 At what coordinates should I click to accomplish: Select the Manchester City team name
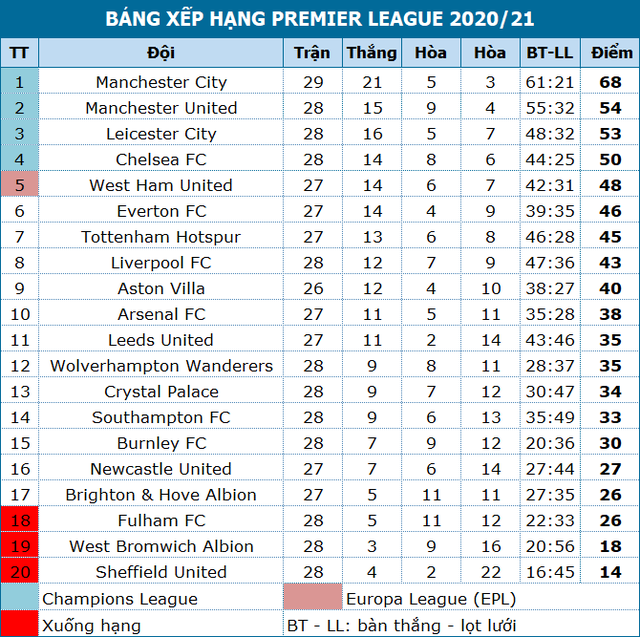click(x=161, y=82)
